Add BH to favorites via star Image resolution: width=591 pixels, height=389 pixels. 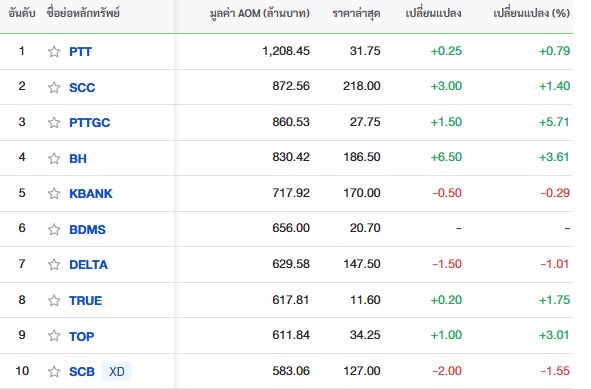pos(54,158)
